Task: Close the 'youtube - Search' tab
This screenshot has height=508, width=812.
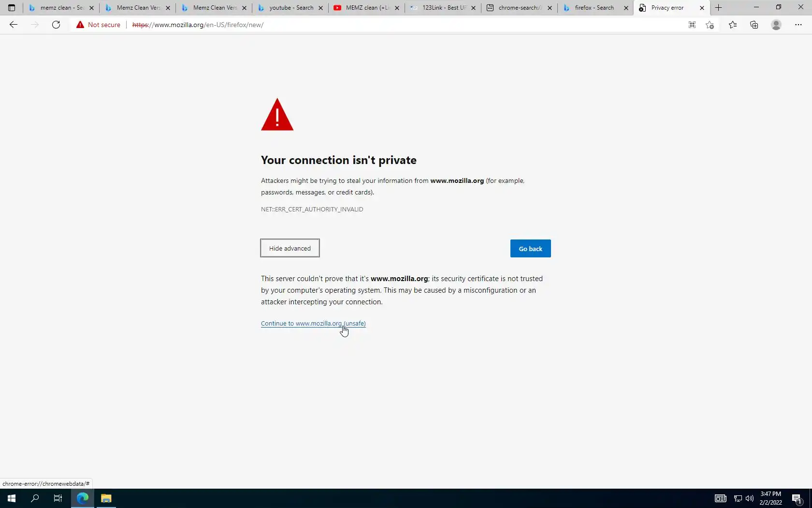Action: 320,8
